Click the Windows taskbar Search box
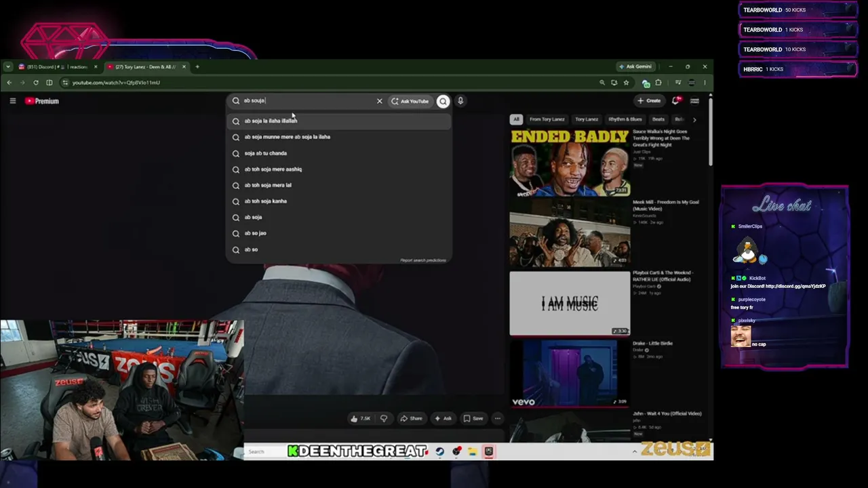This screenshot has height=488, width=868. [x=264, y=451]
